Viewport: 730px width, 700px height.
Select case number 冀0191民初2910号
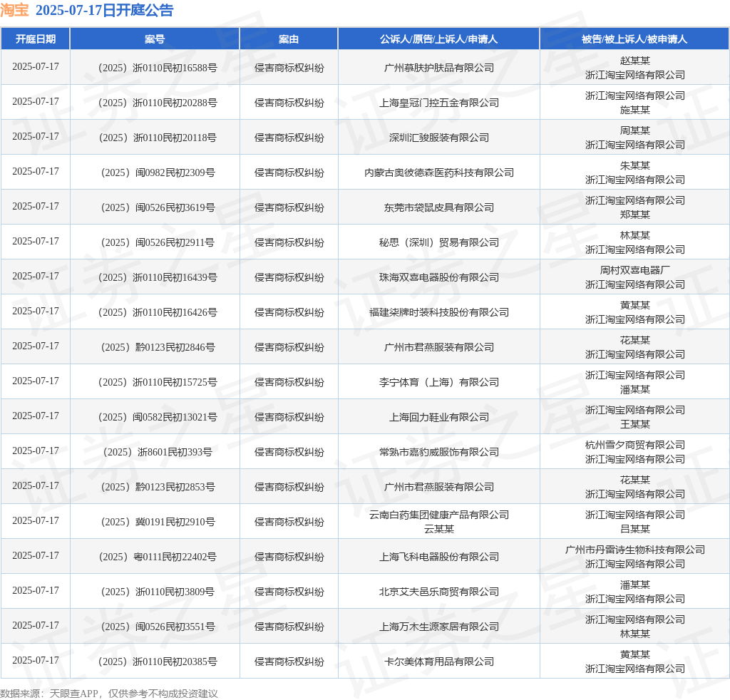click(158, 522)
